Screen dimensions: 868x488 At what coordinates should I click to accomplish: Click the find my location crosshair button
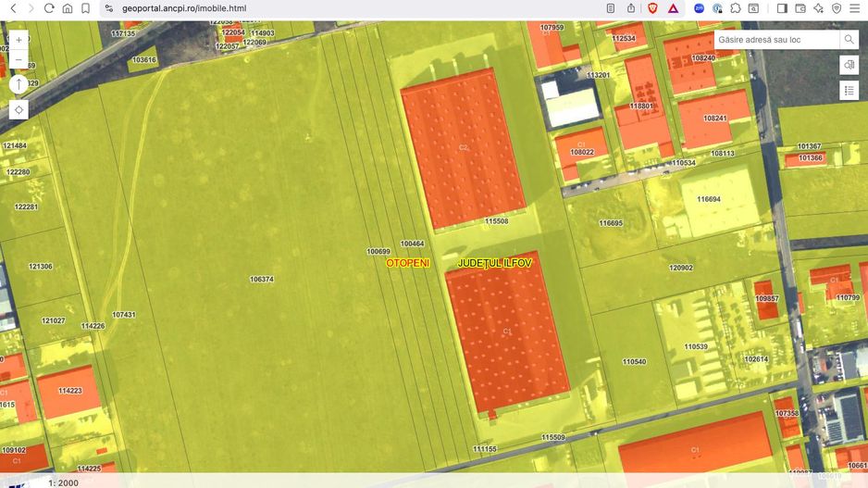click(19, 109)
